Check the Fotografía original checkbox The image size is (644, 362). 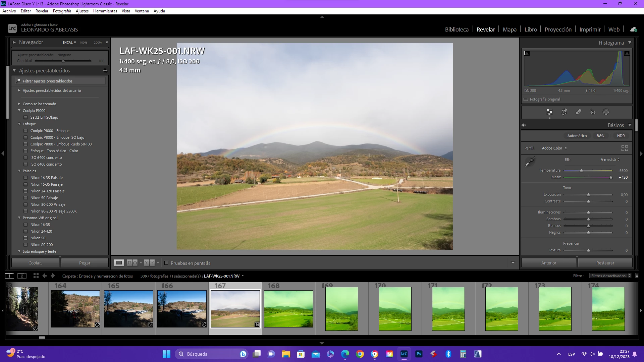[526, 99]
